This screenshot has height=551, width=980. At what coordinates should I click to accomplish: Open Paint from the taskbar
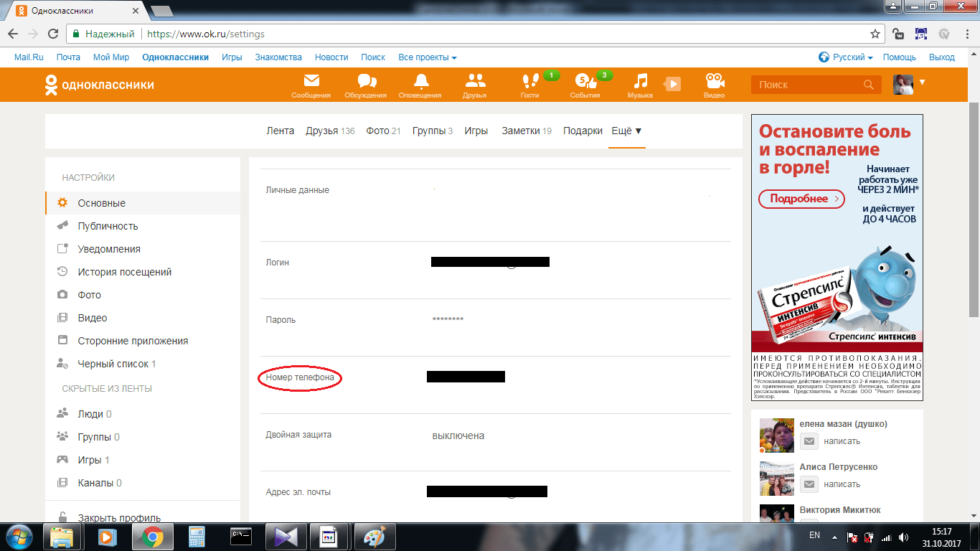pyautogui.click(x=375, y=536)
